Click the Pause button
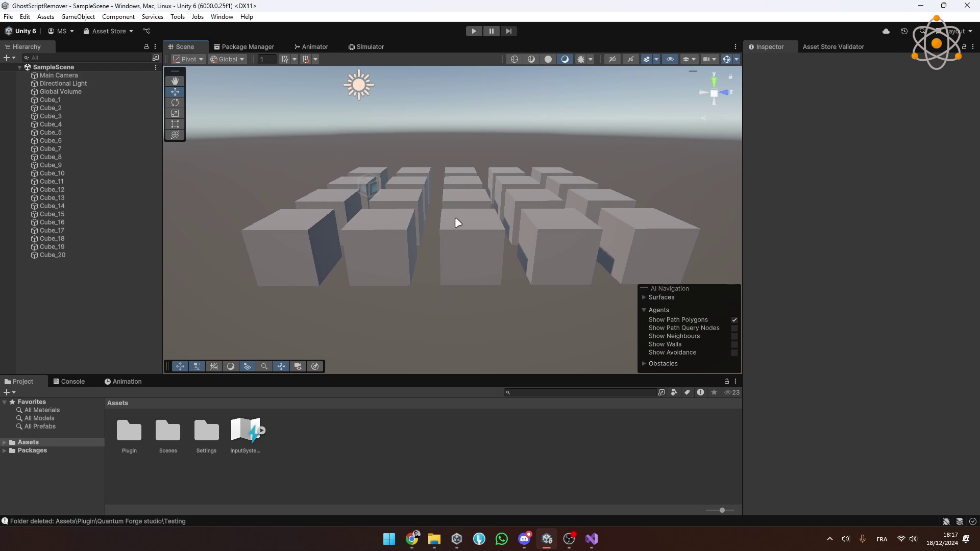 click(492, 31)
